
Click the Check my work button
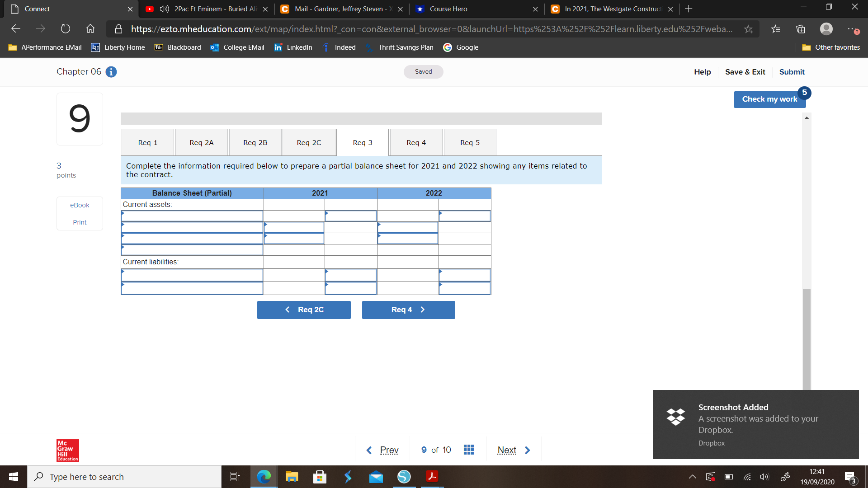click(x=769, y=99)
